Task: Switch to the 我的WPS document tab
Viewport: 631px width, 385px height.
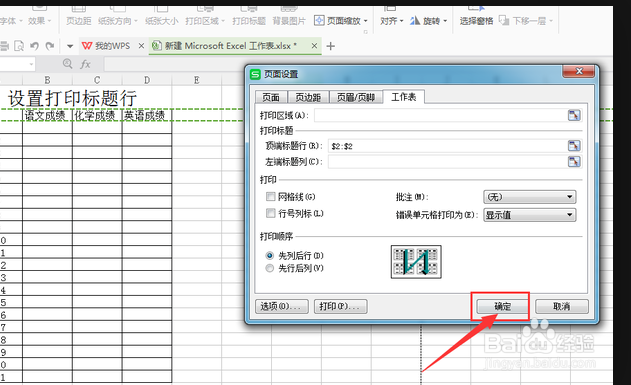Action: pos(113,46)
